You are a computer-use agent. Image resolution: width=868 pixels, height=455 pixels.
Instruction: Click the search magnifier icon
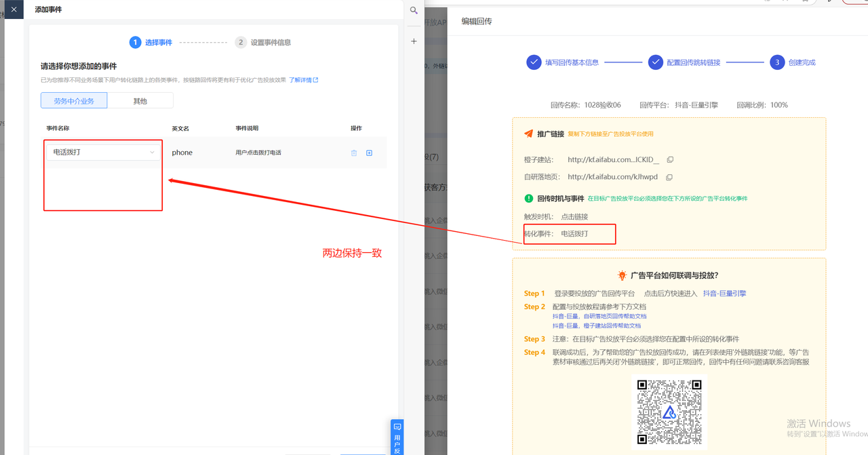pos(414,11)
